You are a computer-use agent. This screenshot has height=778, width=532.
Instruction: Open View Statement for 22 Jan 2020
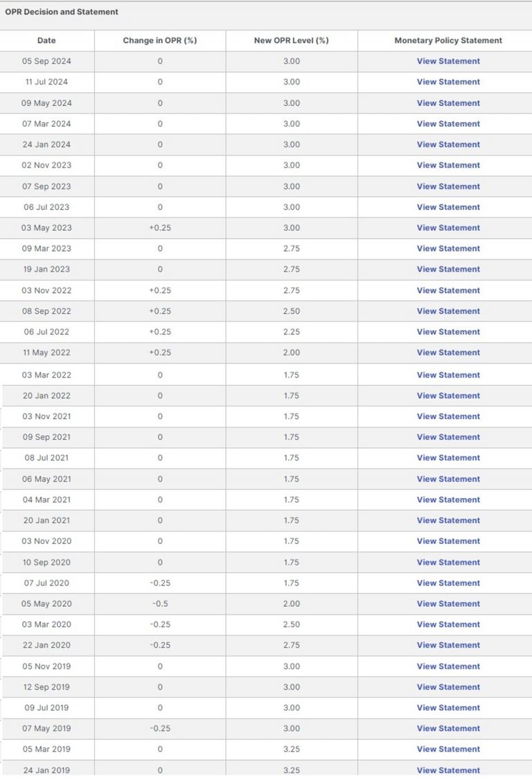(448, 645)
